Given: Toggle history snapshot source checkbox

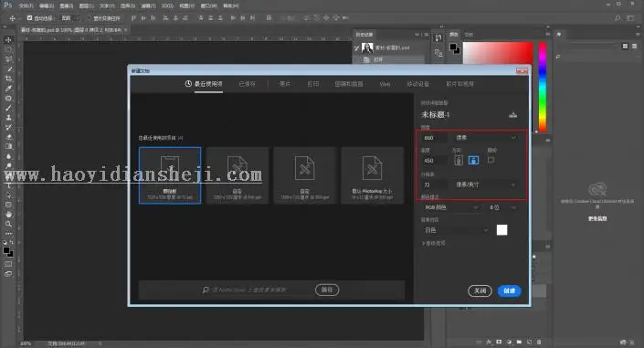Looking at the screenshot, I should 357,48.
